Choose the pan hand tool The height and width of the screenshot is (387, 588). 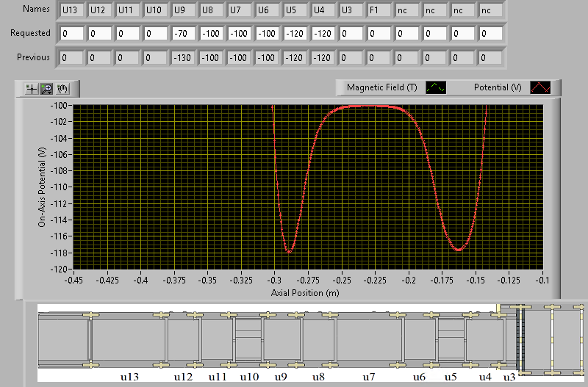pos(62,89)
